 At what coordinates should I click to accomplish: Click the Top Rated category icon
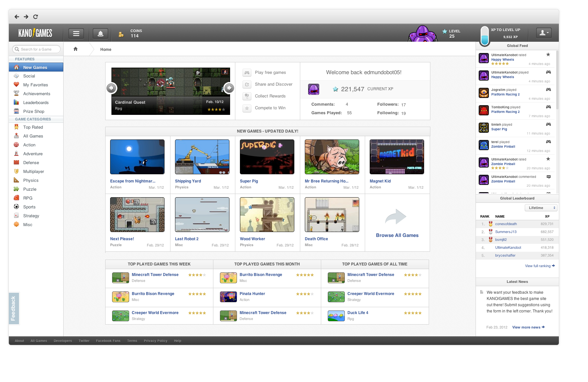point(16,127)
